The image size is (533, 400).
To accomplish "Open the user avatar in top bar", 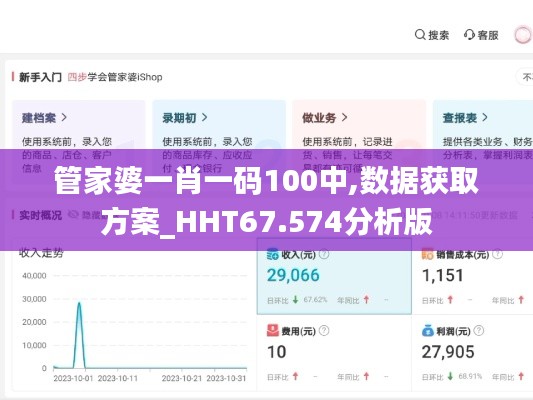I will (522, 35).
